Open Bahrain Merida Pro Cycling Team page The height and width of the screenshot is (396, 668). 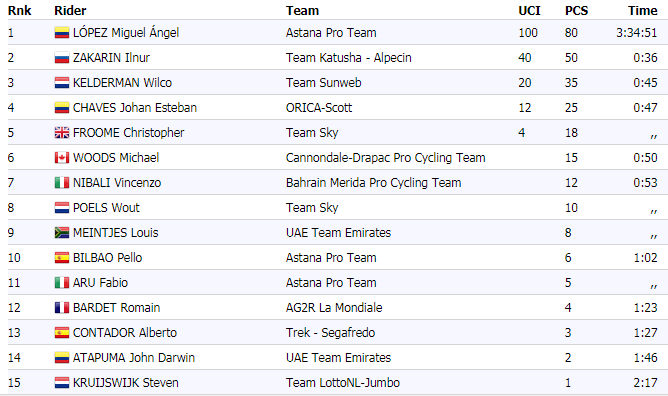[x=374, y=183]
